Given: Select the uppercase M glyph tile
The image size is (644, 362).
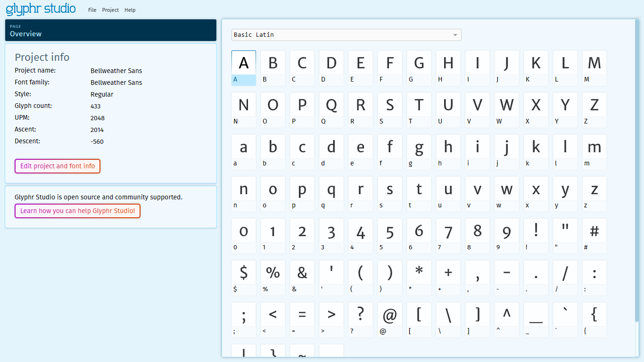Looking at the screenshot, I should tap(594, 68).
